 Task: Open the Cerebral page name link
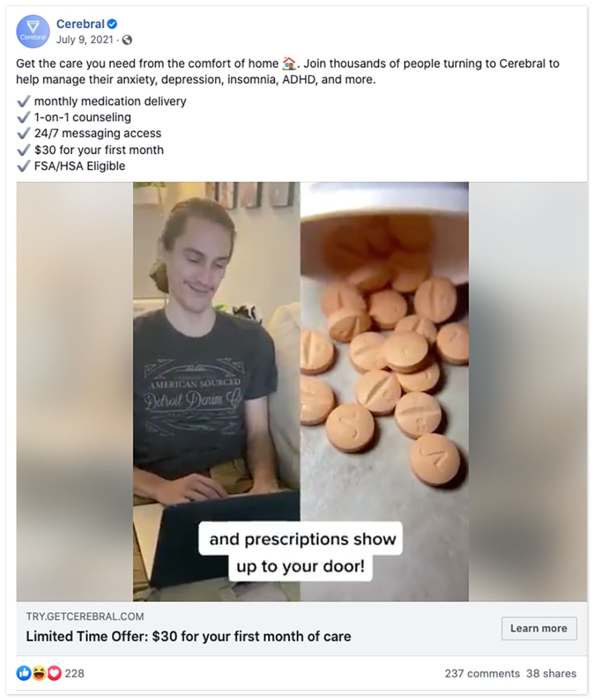point(80,24)
